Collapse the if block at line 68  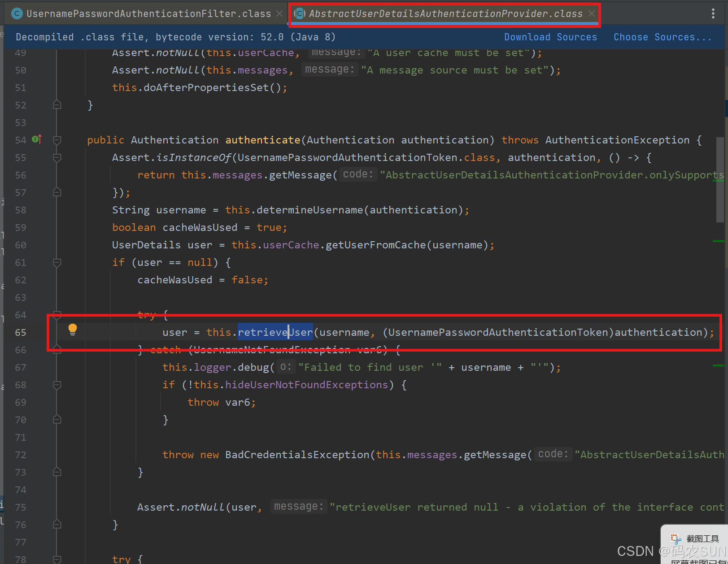click(57, 385)
